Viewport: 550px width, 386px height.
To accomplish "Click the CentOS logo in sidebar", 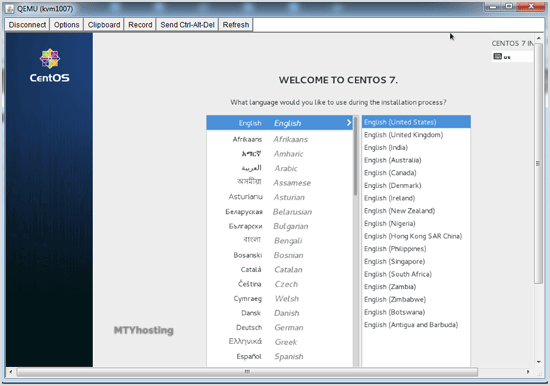I will pyautogui.click(x=49, y=66).
